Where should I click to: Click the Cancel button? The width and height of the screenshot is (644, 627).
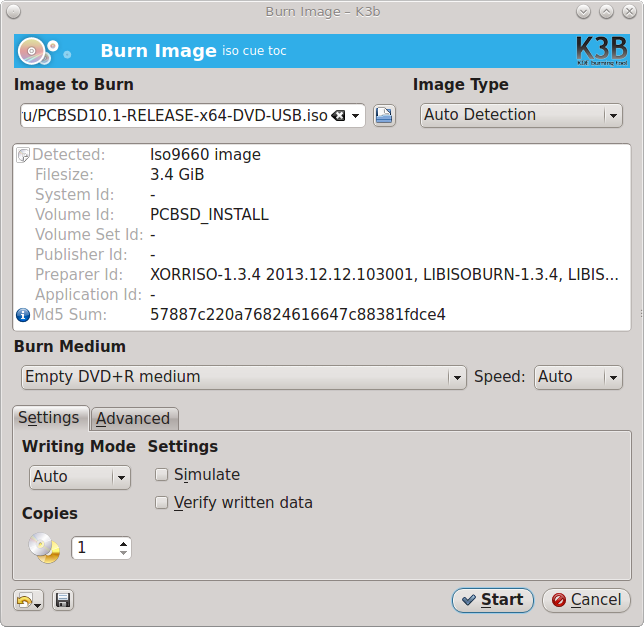tap(586, 600)
